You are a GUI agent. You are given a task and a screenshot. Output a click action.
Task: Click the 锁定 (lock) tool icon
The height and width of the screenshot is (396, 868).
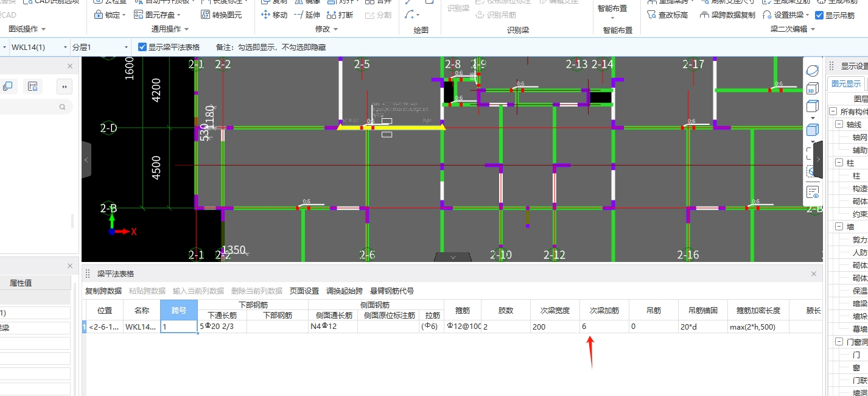[99, 15]
